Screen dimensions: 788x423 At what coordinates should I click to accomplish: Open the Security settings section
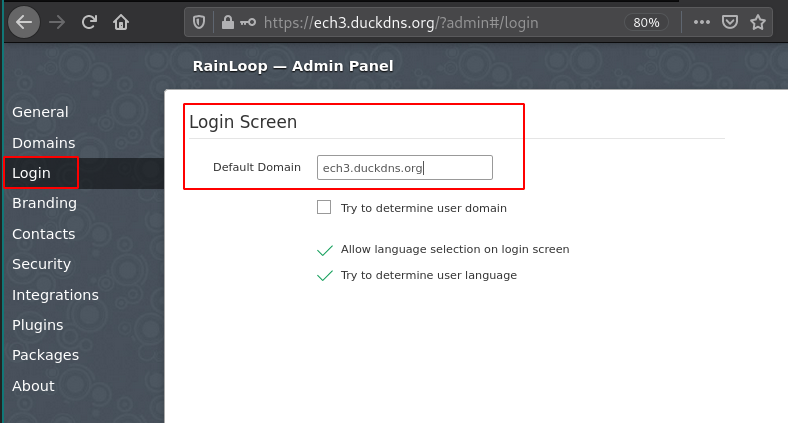(42, 264)
